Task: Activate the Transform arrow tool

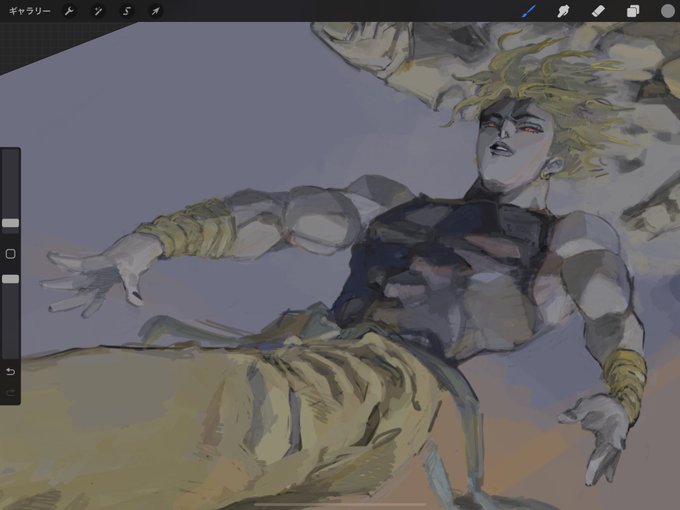Action: [x=155, y=11]
